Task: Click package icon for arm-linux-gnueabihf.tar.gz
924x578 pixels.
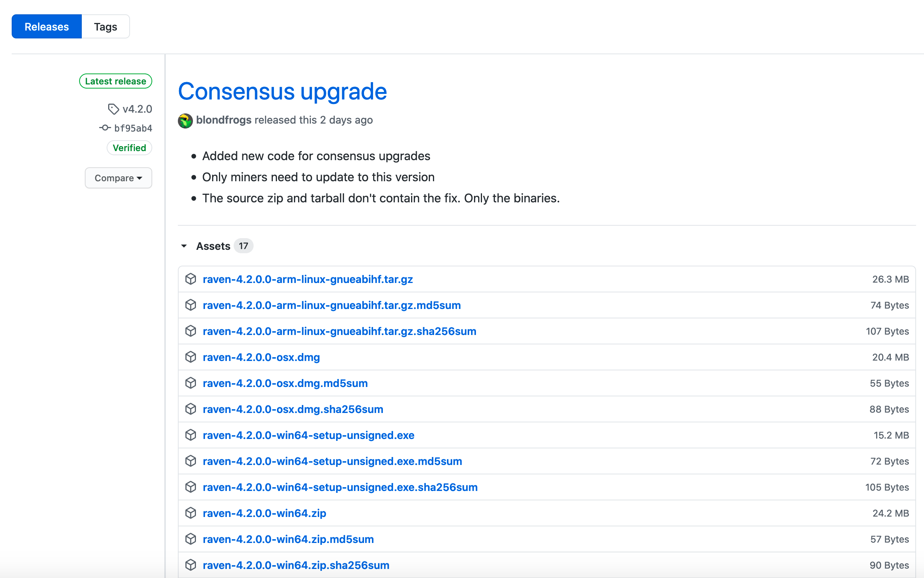Action: tap(190, 279)
